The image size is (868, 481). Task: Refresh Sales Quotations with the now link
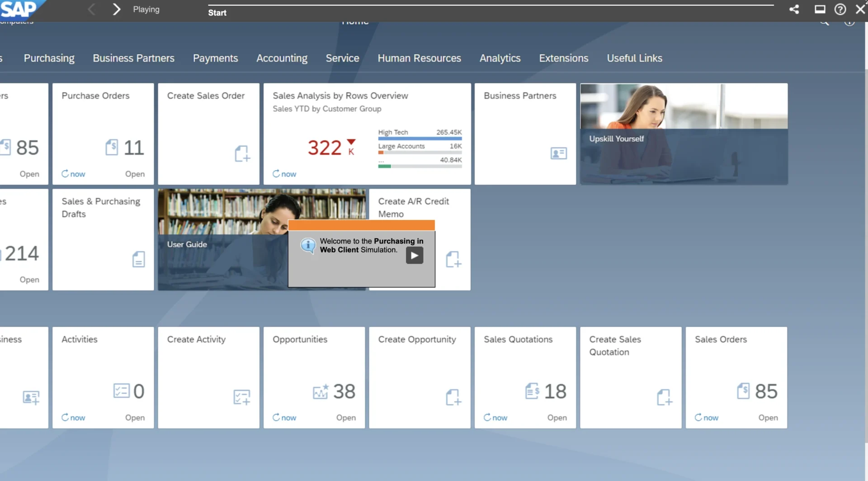(x=495, y=418)
